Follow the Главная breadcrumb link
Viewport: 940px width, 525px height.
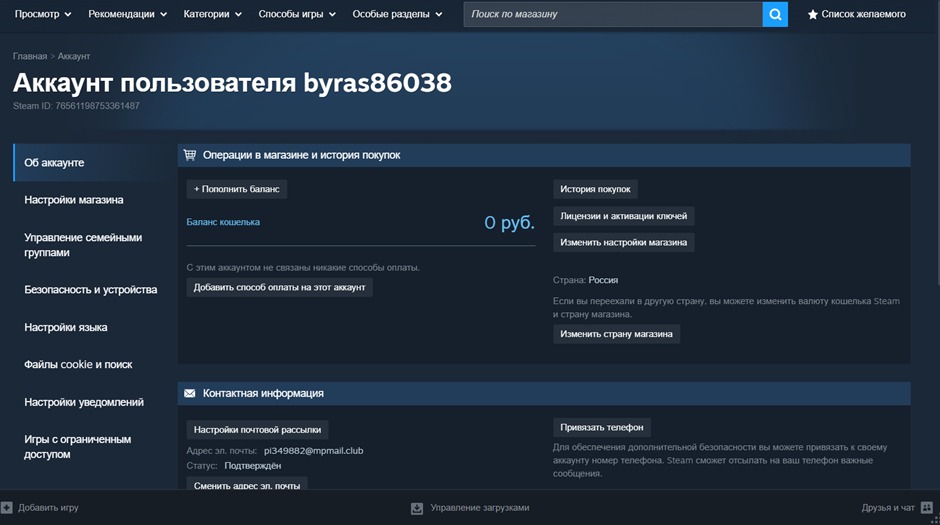[29, 57]
